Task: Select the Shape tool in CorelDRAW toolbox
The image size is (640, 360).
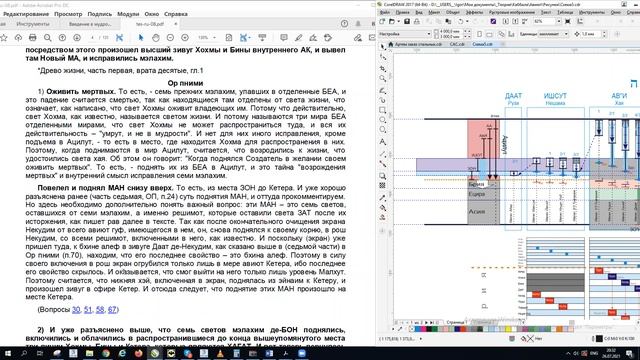Action: tap(382, 57)
